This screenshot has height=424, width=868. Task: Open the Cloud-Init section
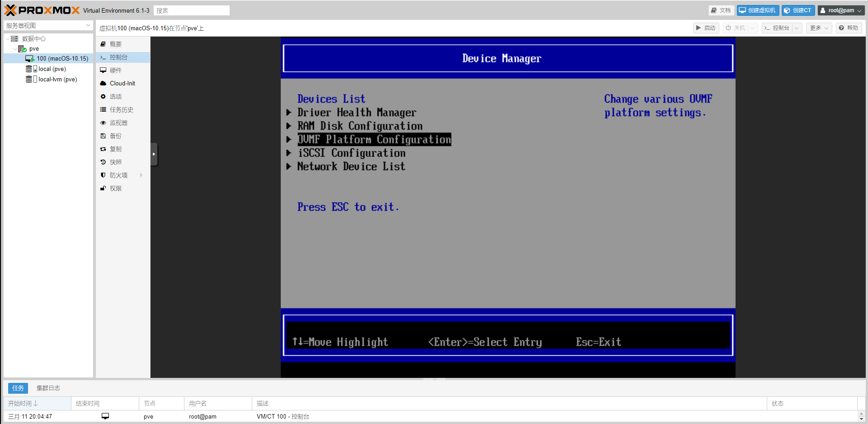[122, 84]
